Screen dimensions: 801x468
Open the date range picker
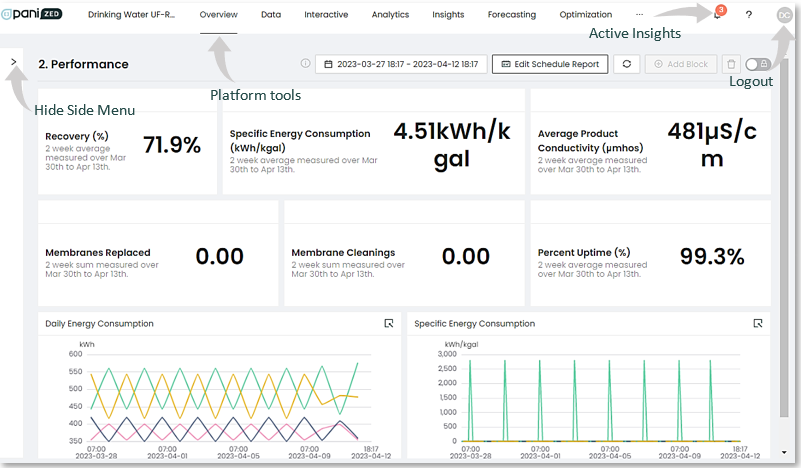401,64
